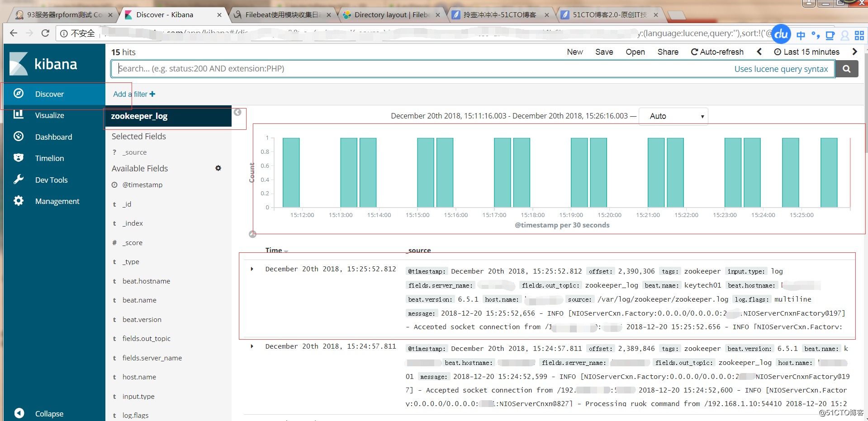Open Uses lucene query syntax link
Image resolution: width=868 pixels, height=421 pixels.
pos(781,69)
